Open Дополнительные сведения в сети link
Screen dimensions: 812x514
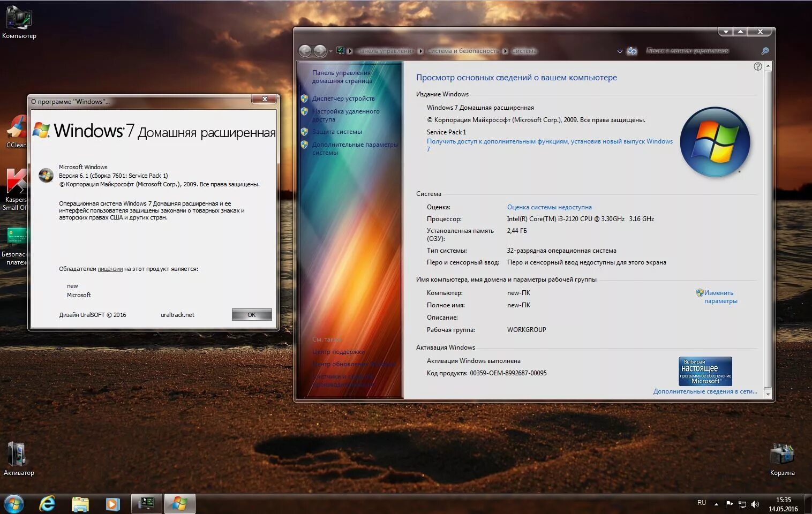[705, 391]
